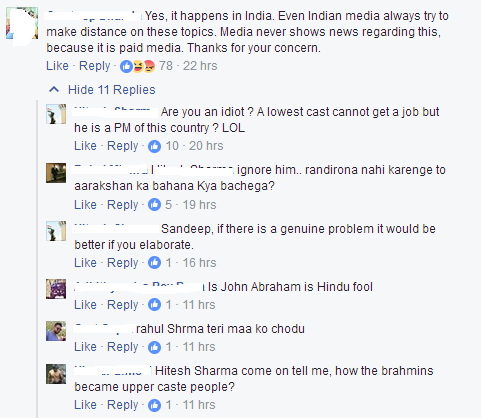Screen dimensions: 481x418
Task: Click like icon on John Abraham reply
Action: click(x=154, y=305)
